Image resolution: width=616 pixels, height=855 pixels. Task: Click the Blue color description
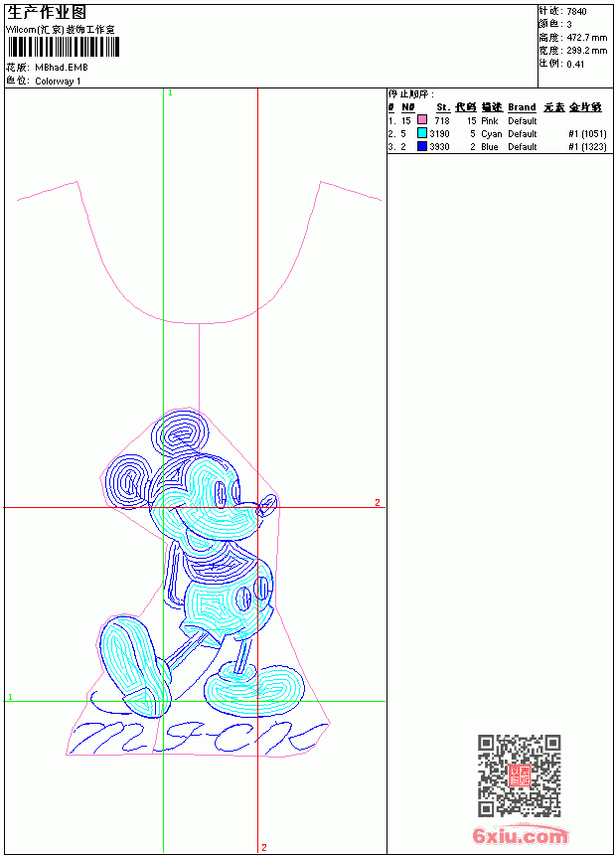point(490,147)
